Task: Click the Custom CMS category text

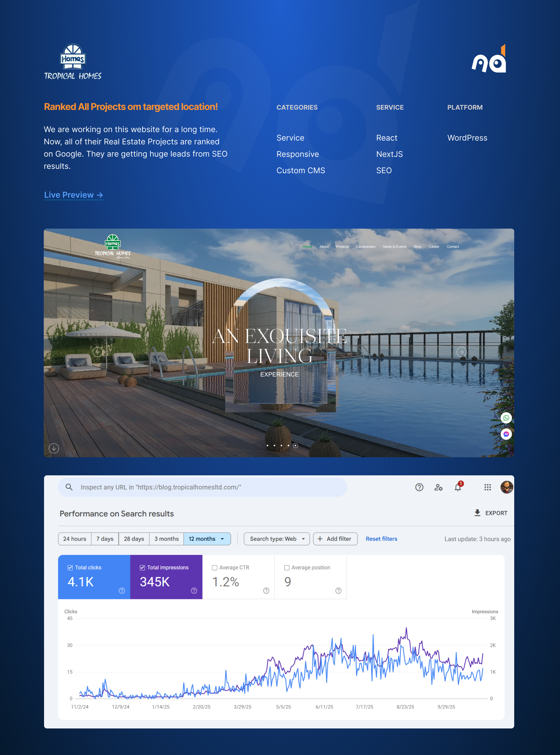Action: (x=301, y=171)
